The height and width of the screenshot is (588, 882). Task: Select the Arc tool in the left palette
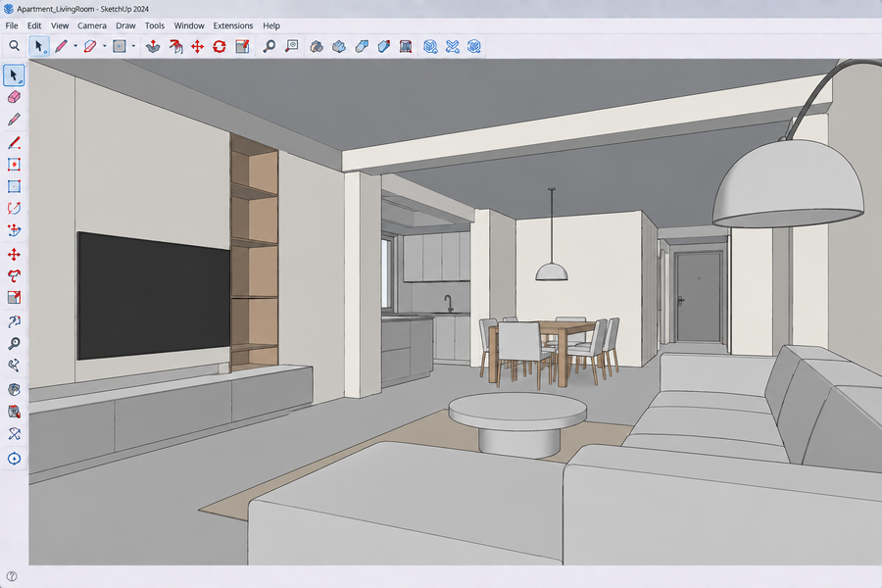(x=14, y=208)
